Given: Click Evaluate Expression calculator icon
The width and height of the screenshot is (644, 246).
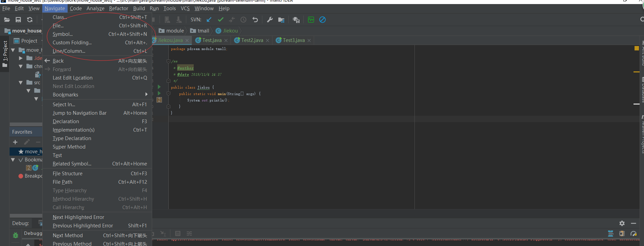Looking at the screenshot, I should (178, 233).
